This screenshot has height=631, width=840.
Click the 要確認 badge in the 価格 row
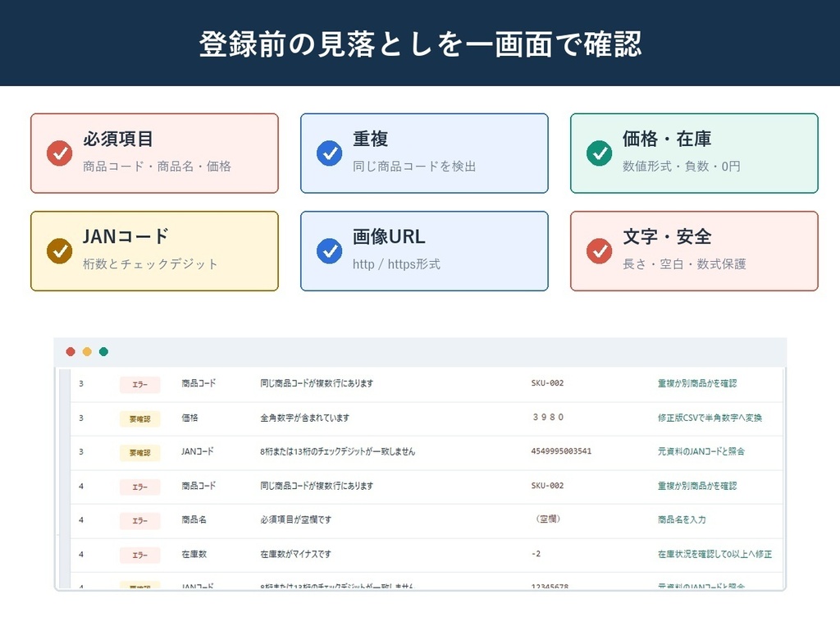[x=139, y=418]
